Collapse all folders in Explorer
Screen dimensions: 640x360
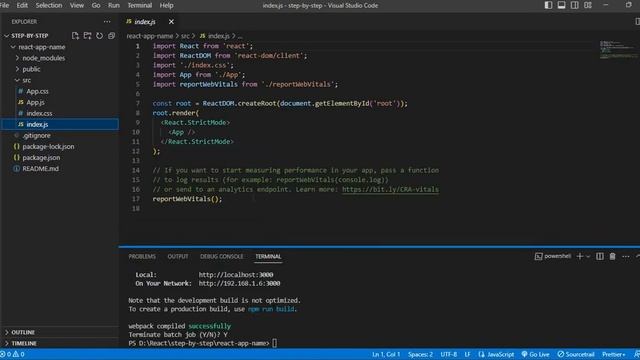pyautogui.click(x=111, y=36)
